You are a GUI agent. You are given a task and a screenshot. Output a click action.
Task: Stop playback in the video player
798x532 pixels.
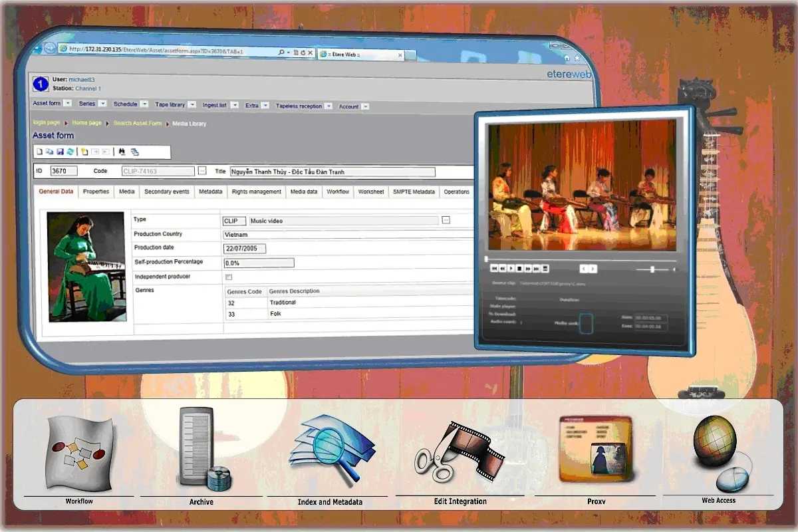tap(519, 269)
